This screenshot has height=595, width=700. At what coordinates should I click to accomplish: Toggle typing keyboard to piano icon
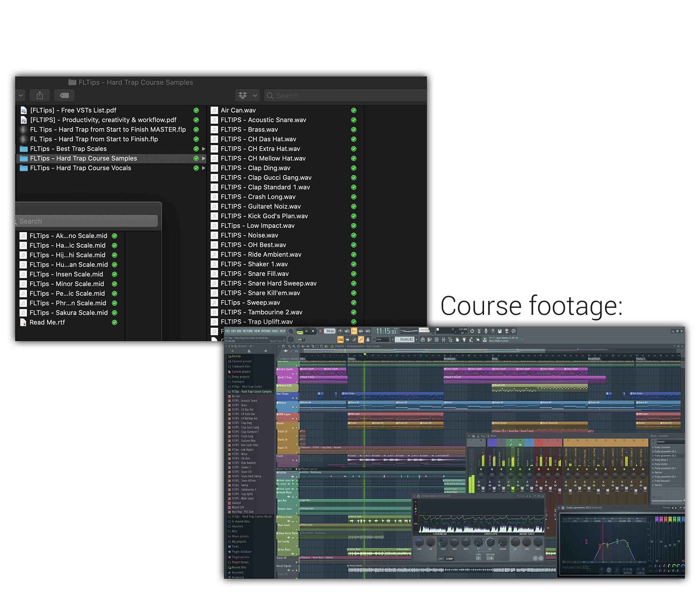tap(340, 340)
